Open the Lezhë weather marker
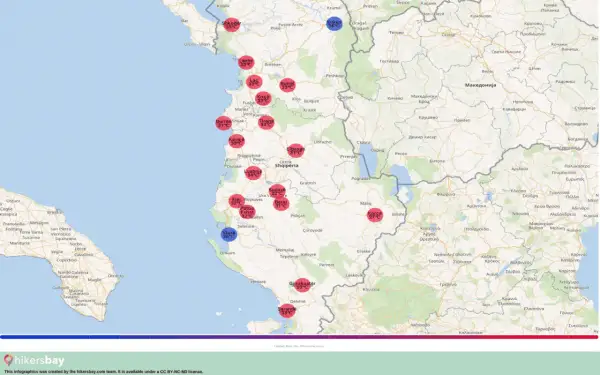This screenshot has width=600, height=375. [246, 62]
